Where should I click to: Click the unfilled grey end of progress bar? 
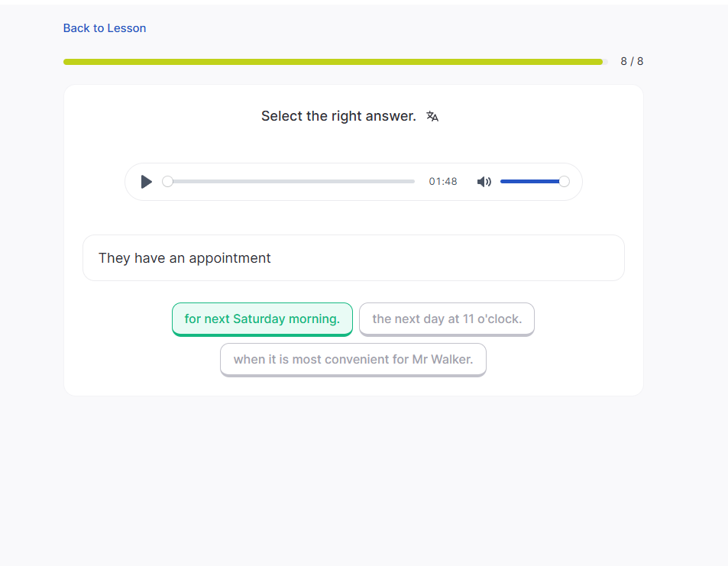[606, 62]
